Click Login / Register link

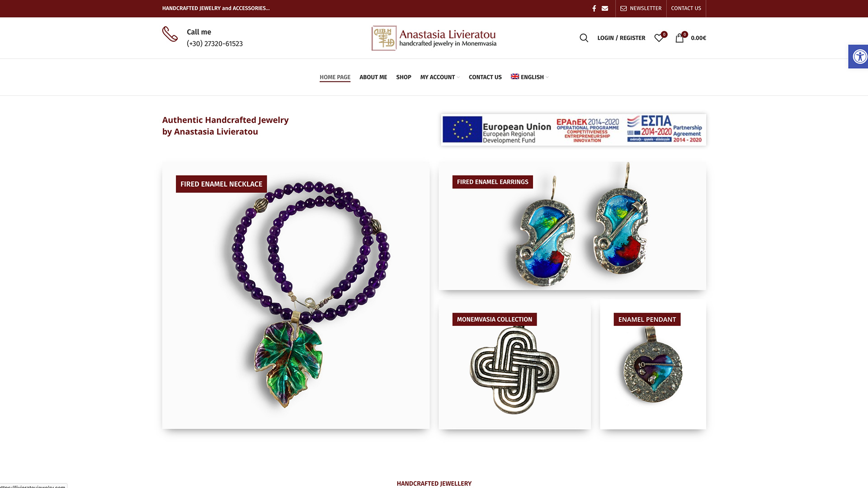click(x=621, y=38)
